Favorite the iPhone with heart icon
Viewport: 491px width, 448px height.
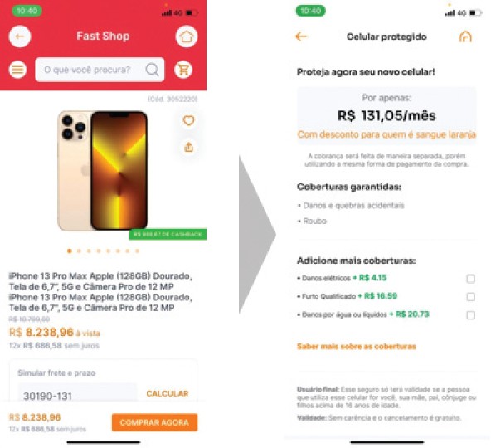[x=188, y=120]
